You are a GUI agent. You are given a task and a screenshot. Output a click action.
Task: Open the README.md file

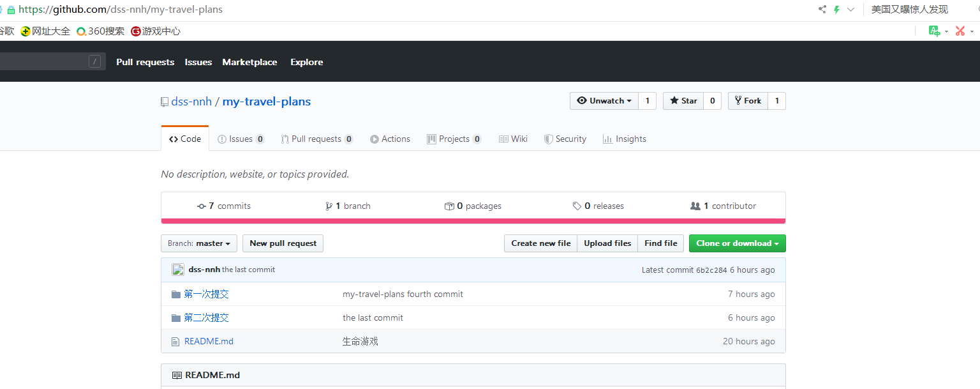pyautogui.click(x=209, y=342)
